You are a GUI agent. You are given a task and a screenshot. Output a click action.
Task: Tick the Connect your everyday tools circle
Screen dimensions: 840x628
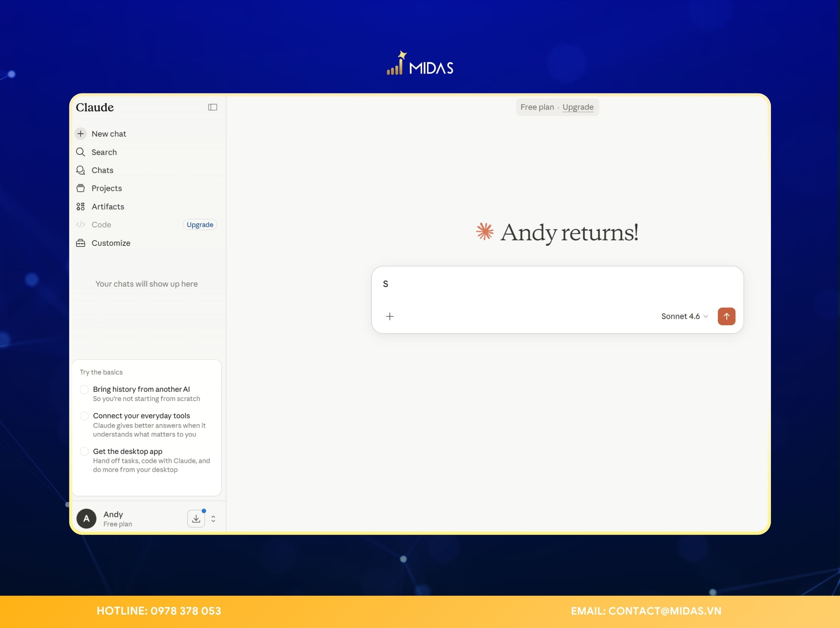click(84, 416)
